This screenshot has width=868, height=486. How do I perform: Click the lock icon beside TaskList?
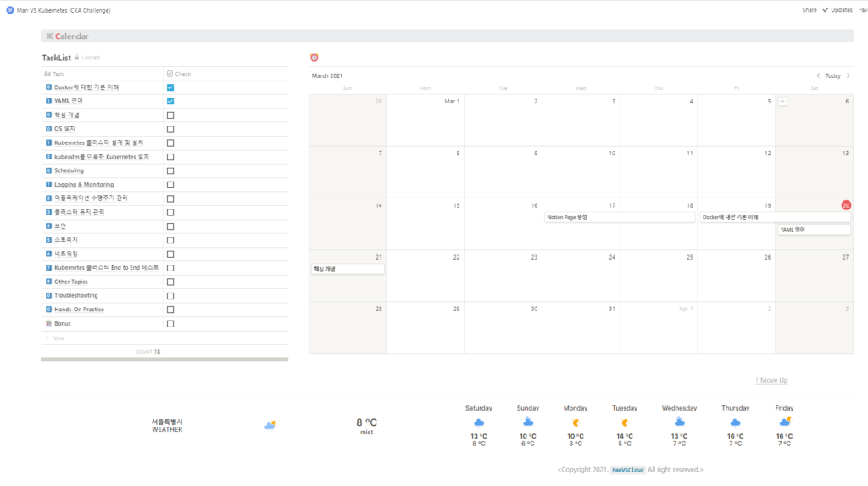click(77, 58)
